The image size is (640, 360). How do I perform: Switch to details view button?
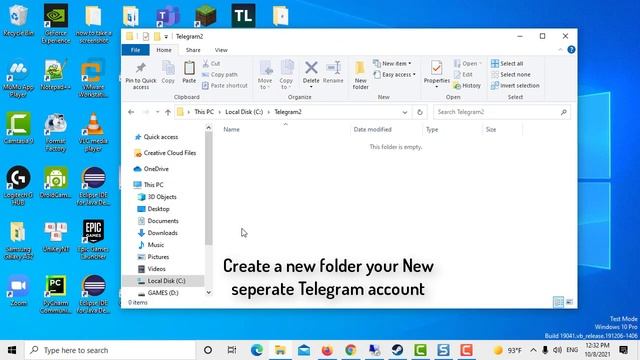(558, 302)
